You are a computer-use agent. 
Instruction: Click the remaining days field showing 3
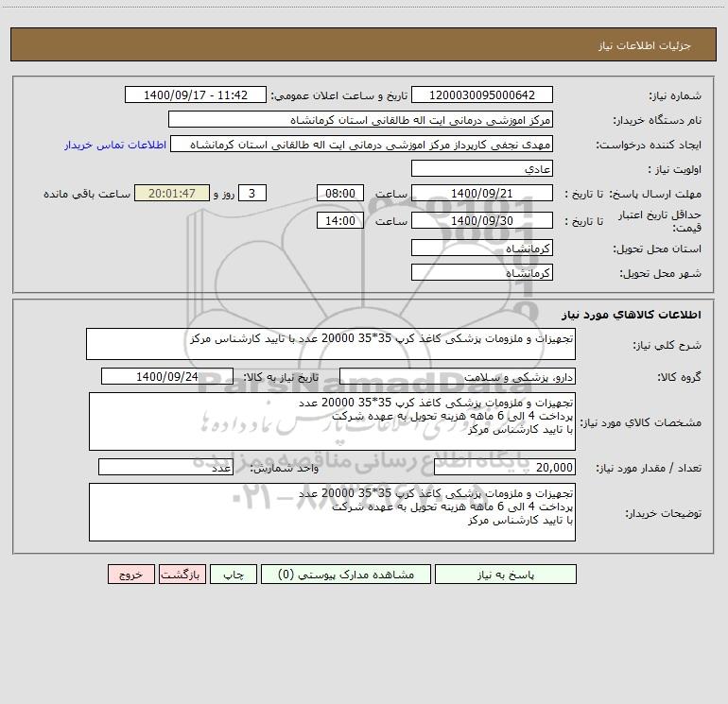[x=252, y=193]
